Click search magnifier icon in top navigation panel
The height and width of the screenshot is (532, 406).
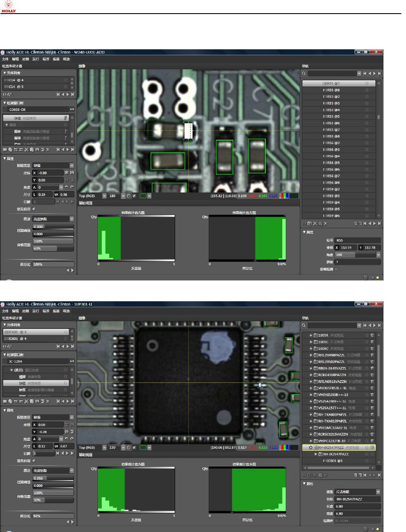[304, 74]
